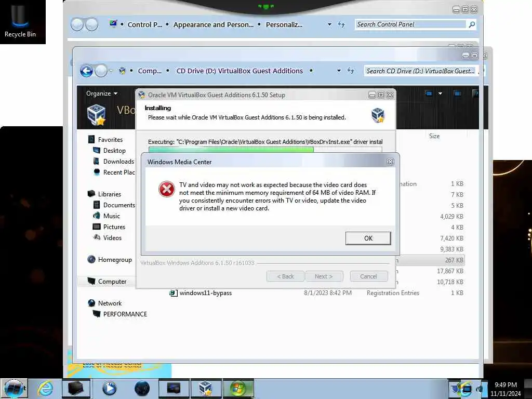Expand address history dropdown in CD Drive window
Viewport: 532px width, 399px height.
(x=339, y=71)
